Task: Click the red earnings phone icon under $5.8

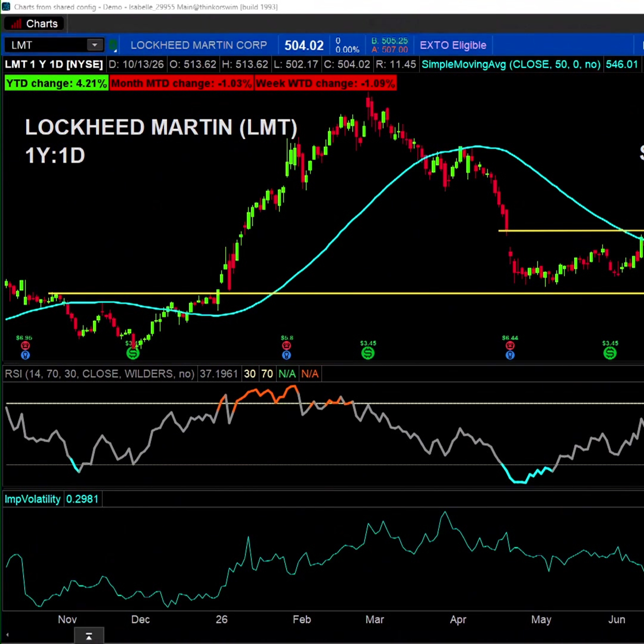Action: click(286, 346)
